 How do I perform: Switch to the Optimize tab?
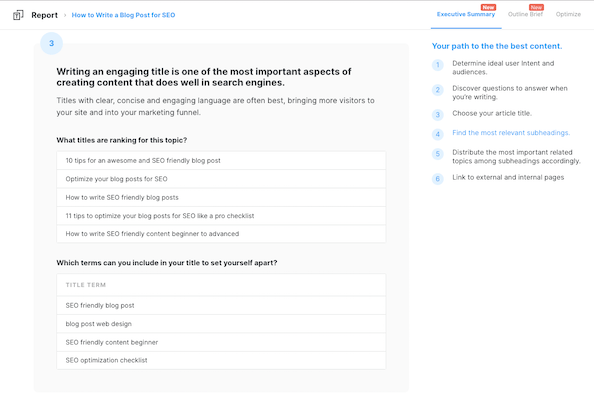(568, 14)
